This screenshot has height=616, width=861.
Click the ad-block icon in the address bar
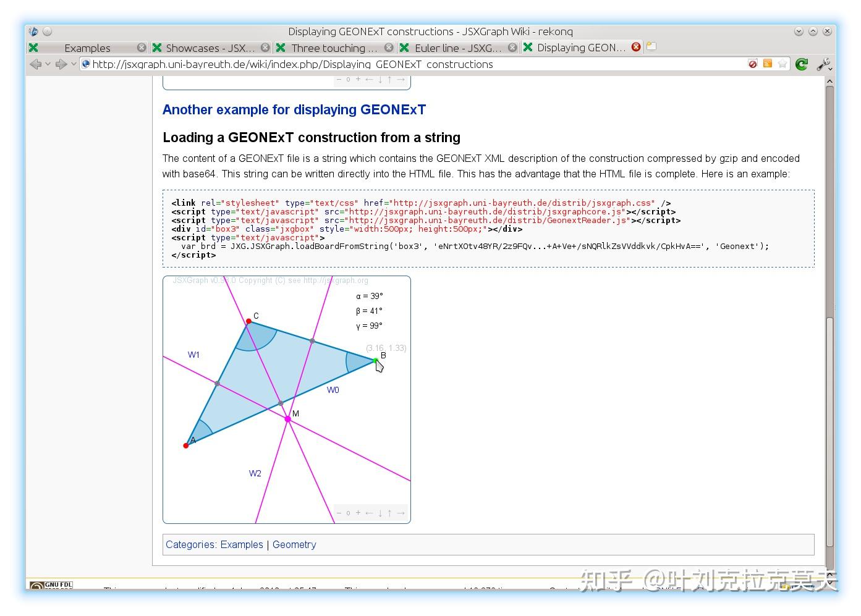(x=752, y=64)
